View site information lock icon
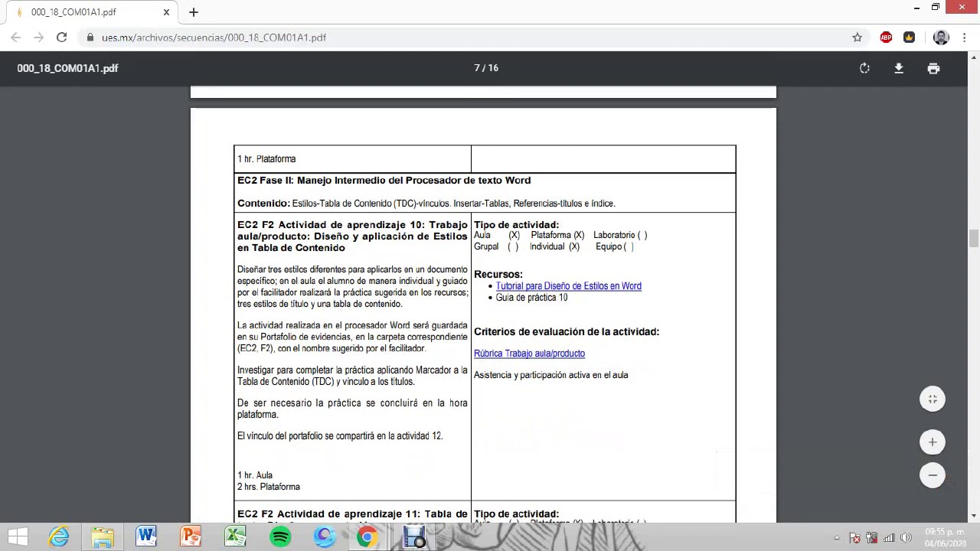The image size is (980, 551). [x=90, y=37]
